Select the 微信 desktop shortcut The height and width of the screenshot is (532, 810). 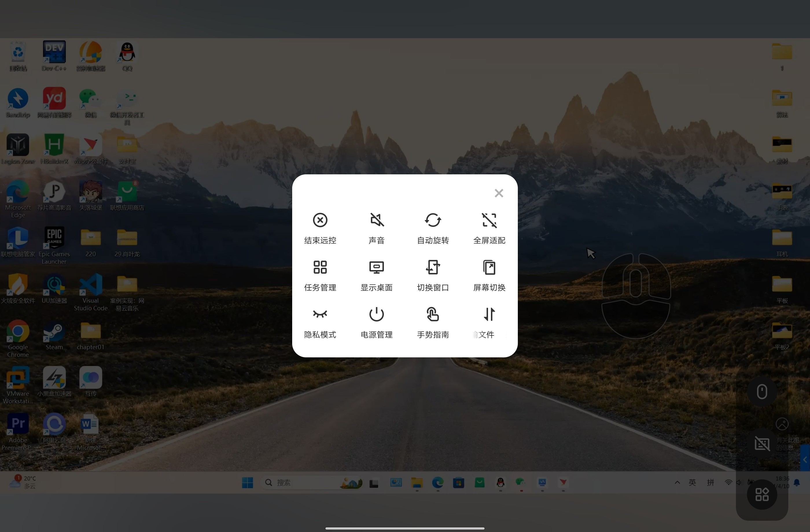91,103
